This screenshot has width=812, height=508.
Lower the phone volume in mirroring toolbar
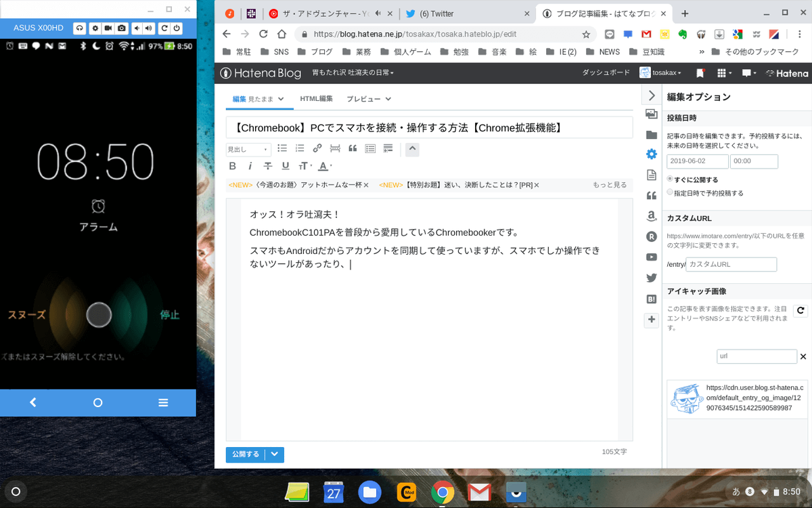(x=136, y=28)
